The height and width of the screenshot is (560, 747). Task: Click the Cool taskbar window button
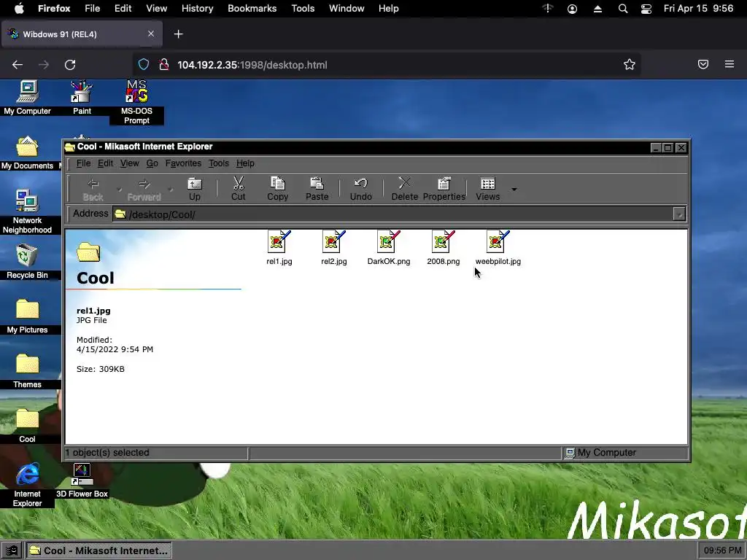98,551
